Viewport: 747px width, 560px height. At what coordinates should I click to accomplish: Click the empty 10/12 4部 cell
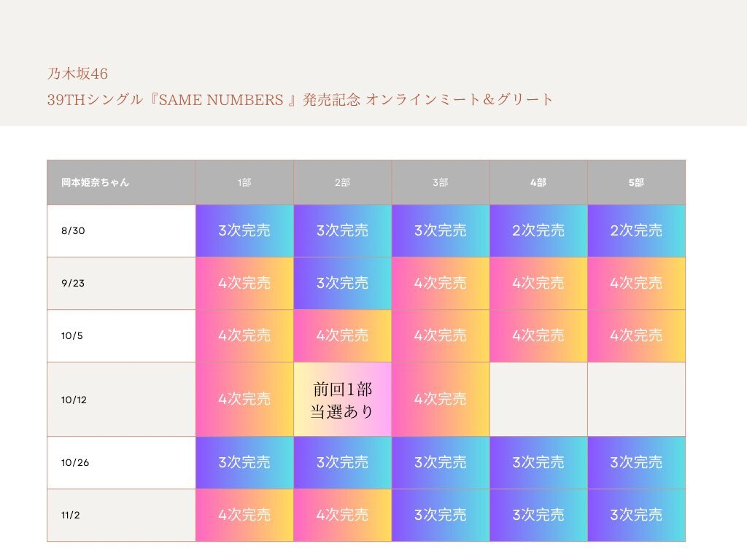tap(539, 400)
